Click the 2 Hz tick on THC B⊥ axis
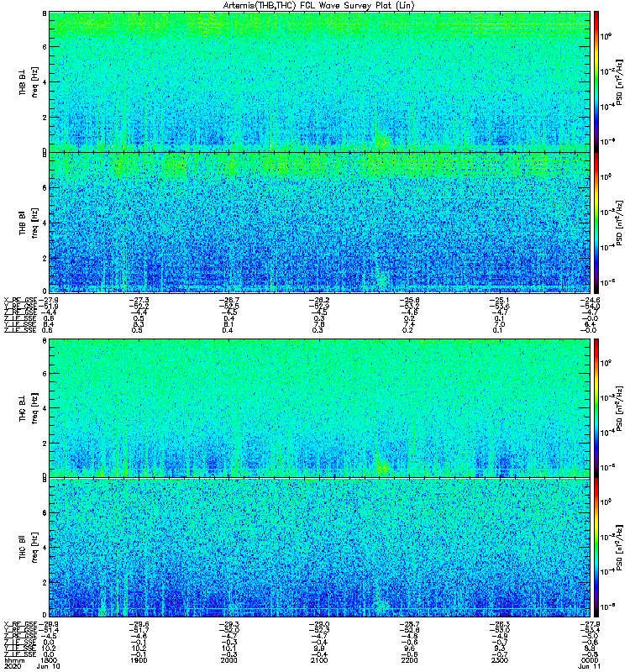630x672 pixels. click(x=45, y=444)
